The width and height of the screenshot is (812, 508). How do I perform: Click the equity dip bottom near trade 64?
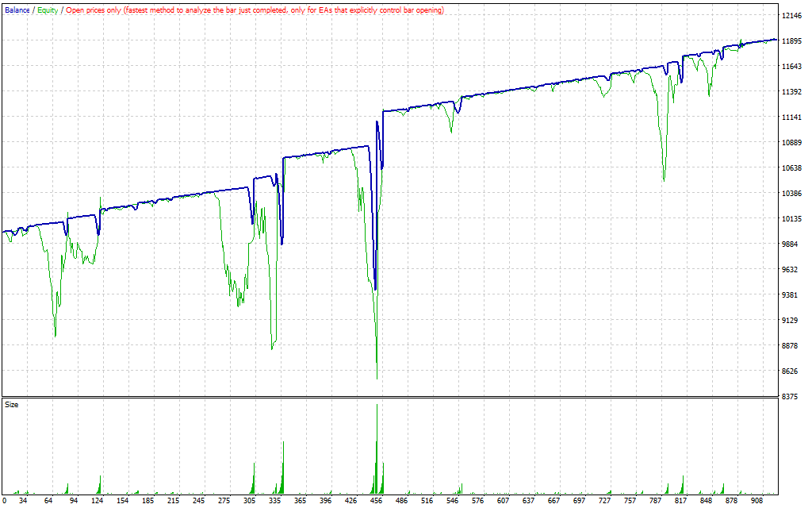[55, 336]
